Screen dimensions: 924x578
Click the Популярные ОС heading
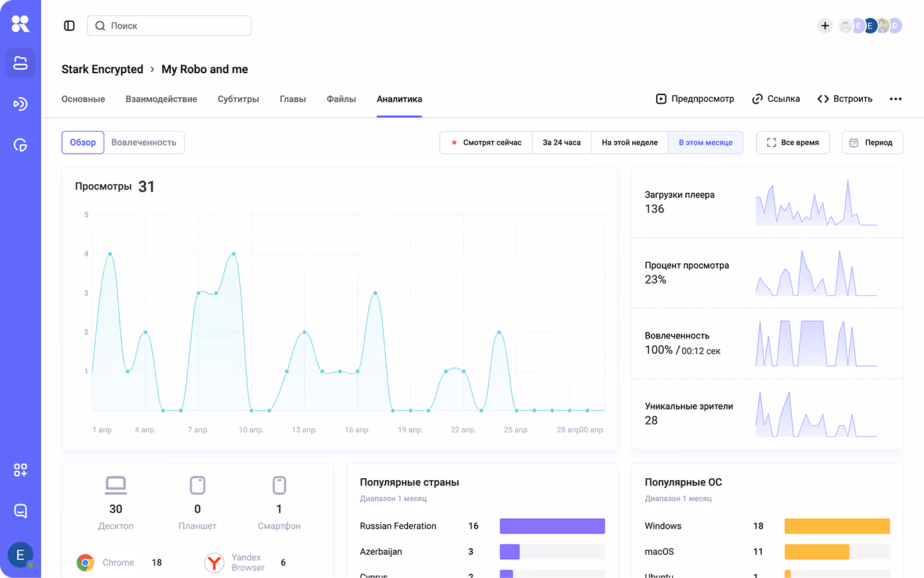683,482
